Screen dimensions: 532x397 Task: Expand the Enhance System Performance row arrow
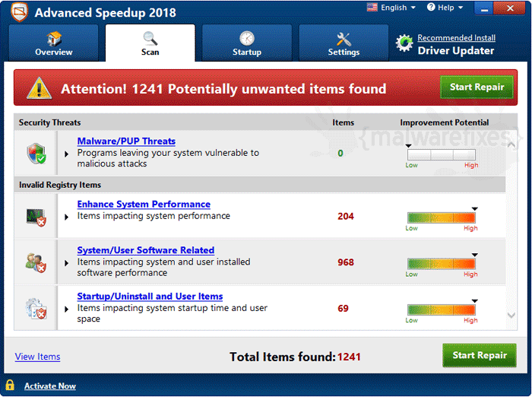(67, 217)
